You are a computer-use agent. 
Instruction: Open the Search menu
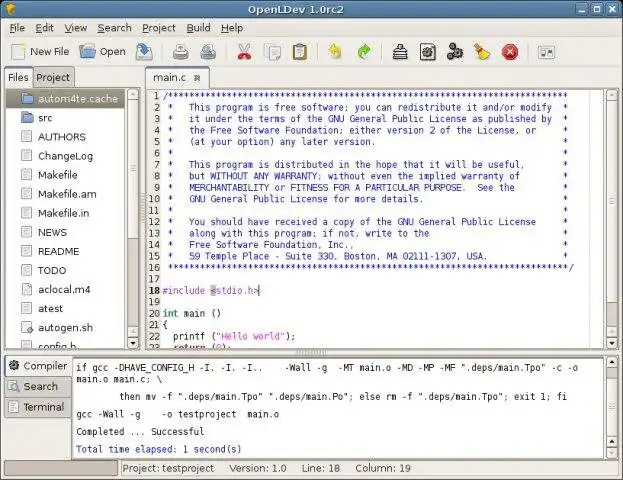click(x=114, y=28)
